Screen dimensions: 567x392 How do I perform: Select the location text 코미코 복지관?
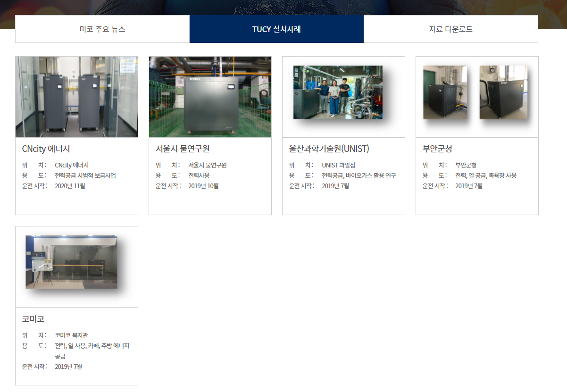click(71, 335)
